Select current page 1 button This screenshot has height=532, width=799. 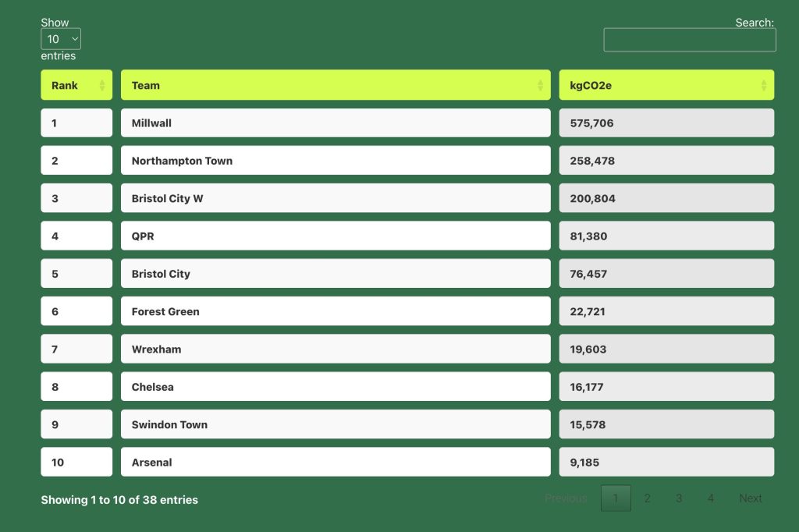tap(616, 498)
